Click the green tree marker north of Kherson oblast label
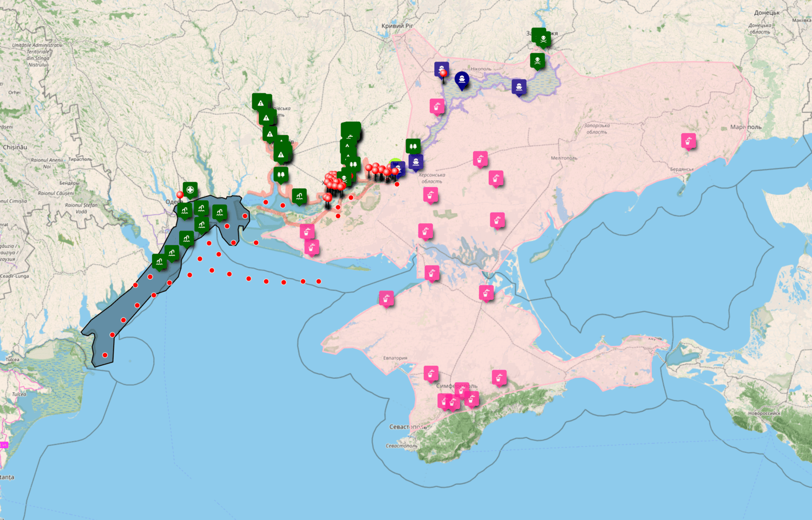The height and width of the screenshot is (520, 812). click(x=413, y=146)
